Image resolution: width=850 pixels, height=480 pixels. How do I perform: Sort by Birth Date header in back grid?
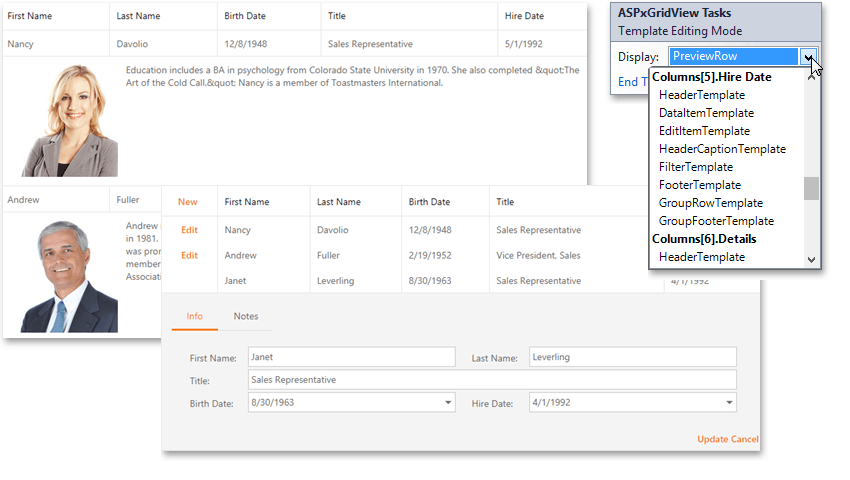pos(245,16)
